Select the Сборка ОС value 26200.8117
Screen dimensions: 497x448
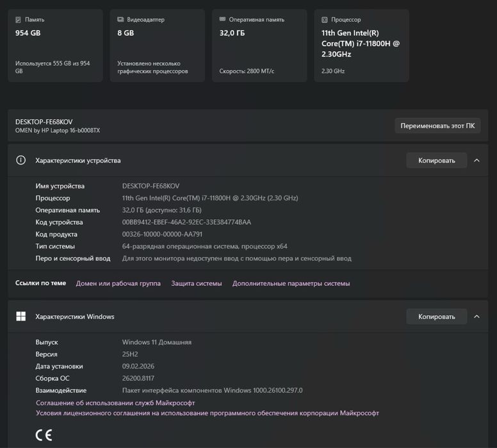[x=138, y=378]
